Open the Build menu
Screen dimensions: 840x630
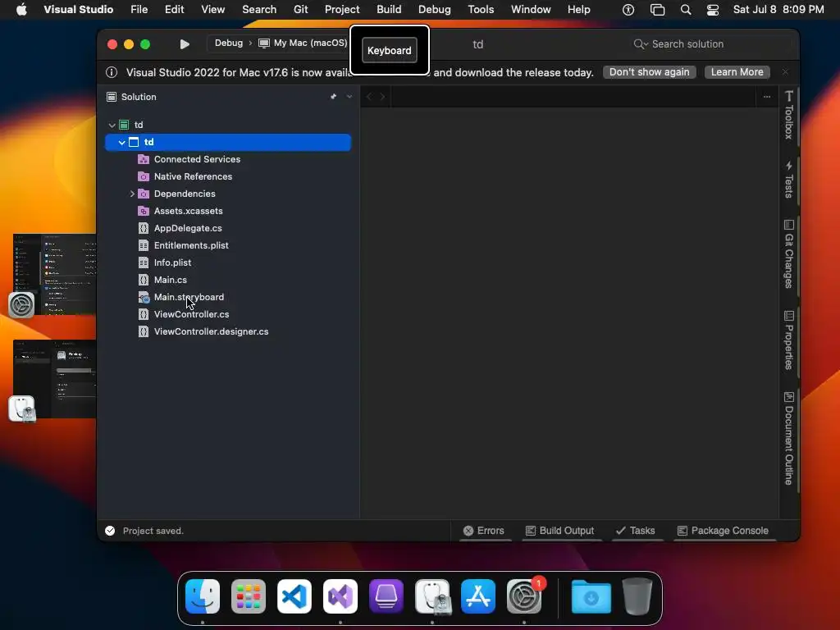[x=389, y=10]
